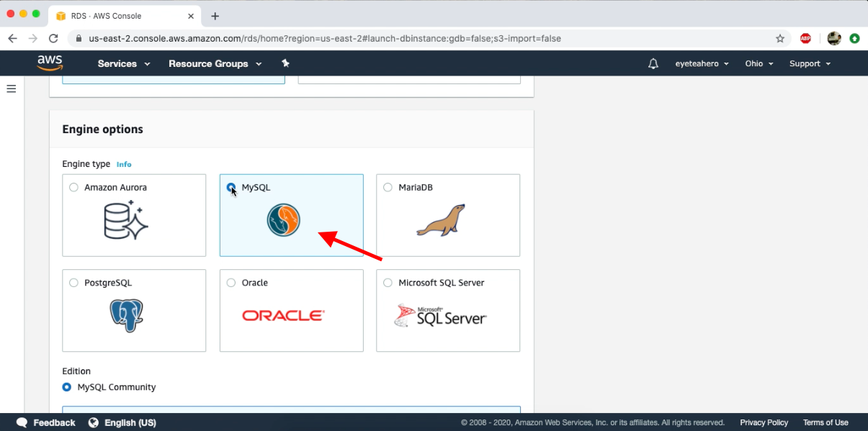This screenshot has height=431, width=868.
Task: Click the MariaDB label text
Action: pyautogui.click(x=416, y=187)
